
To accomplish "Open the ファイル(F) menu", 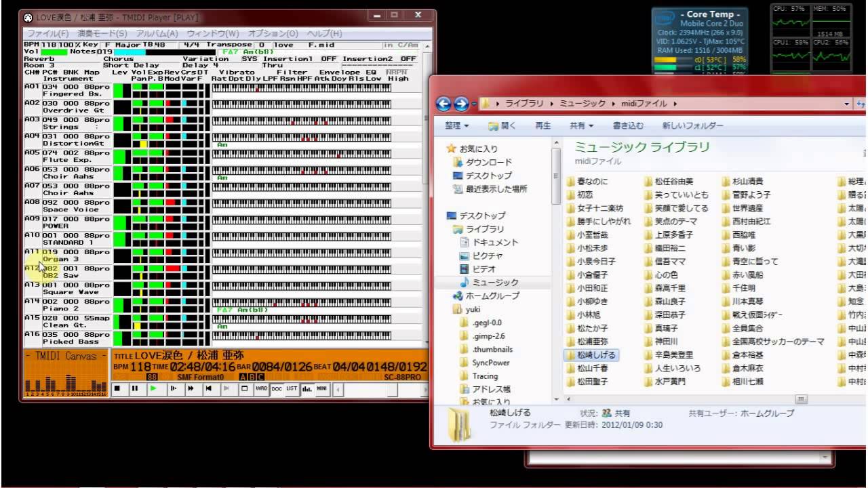I will pos(47,33).
